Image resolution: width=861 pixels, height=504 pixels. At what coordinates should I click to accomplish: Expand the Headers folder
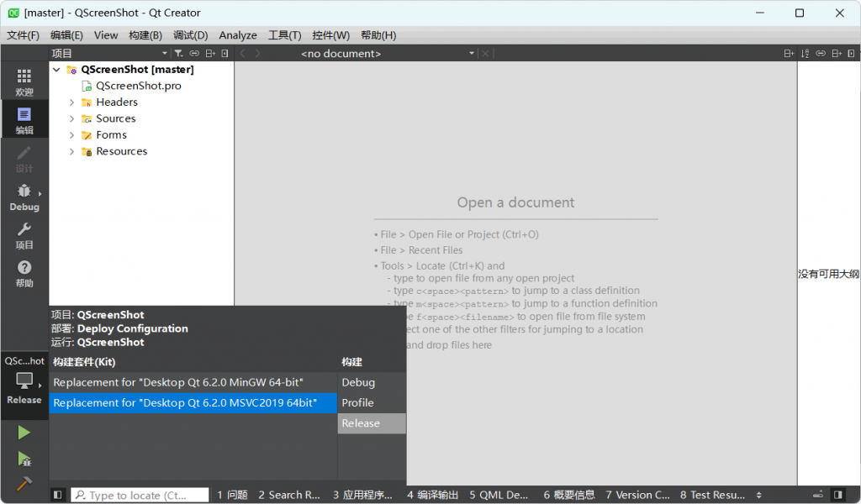coord(71,102)
